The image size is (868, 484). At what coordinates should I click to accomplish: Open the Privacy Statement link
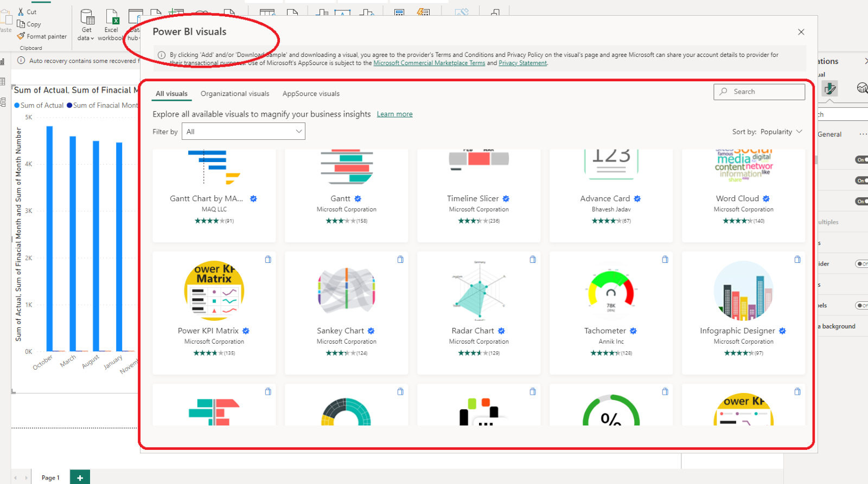point(522,63)
